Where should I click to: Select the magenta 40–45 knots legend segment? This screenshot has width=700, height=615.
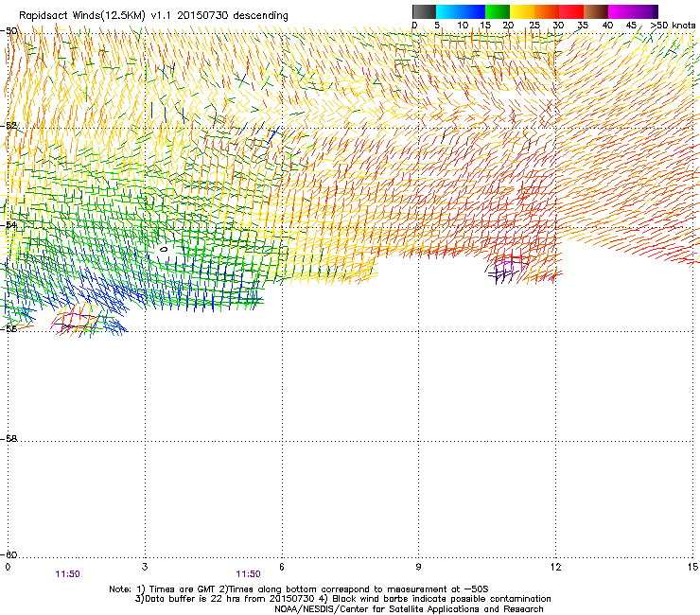(x=621, y=11)
